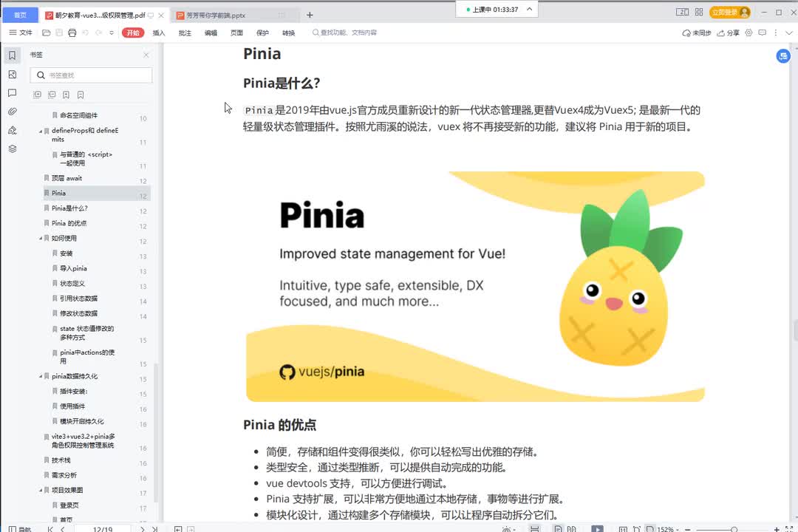Go to previous page in bottom bar
Image resolution: width=798 pixels, height=532 pixels.
[63, 529]
